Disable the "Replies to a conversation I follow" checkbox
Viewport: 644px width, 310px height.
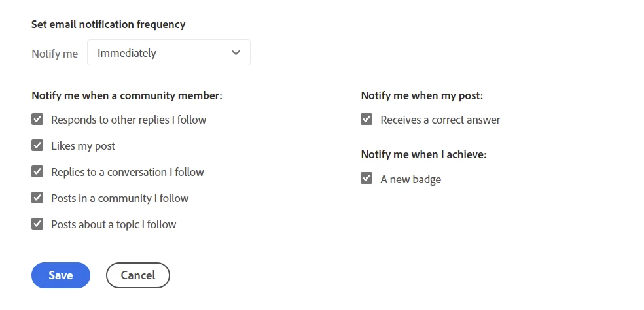click(x=37, y=172)
